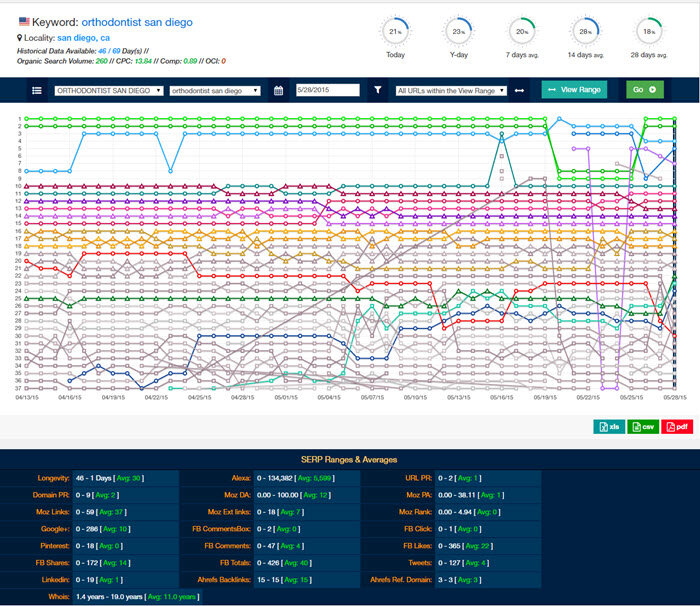Click the Moz Links 0 - 59 value
The width and height of the screenshot is (700, 606).
(x=101, y=512)
